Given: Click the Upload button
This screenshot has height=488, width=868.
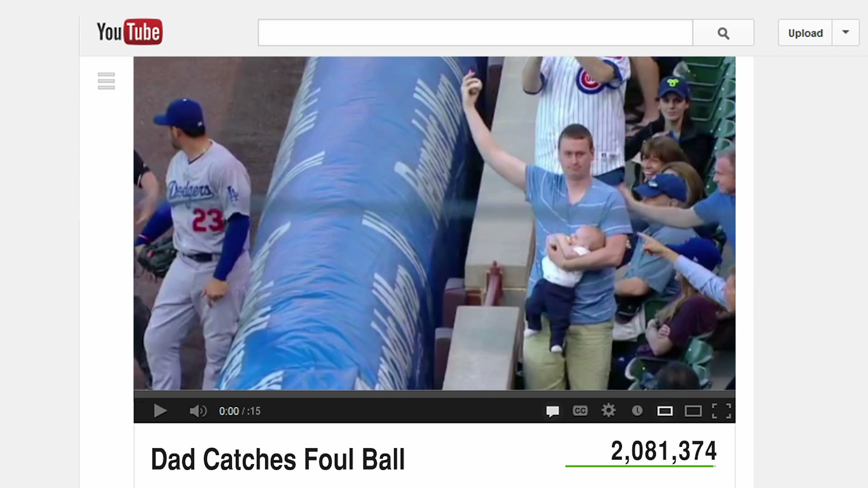Looking at the screenshot, I should click(805, 33).
